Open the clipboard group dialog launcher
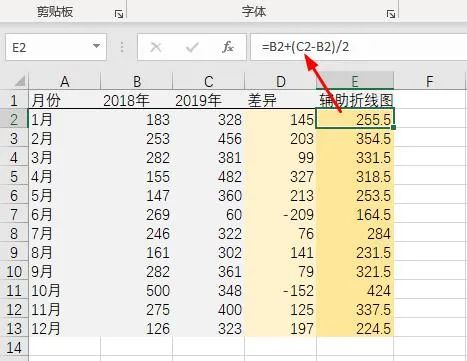The width and height of the screenshot is (467, 361). 119,14
